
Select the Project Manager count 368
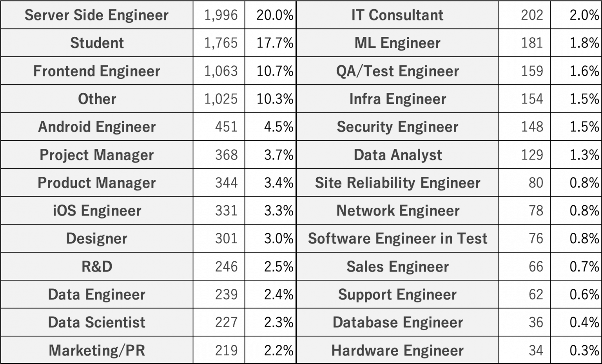click(x=219, y=155)
